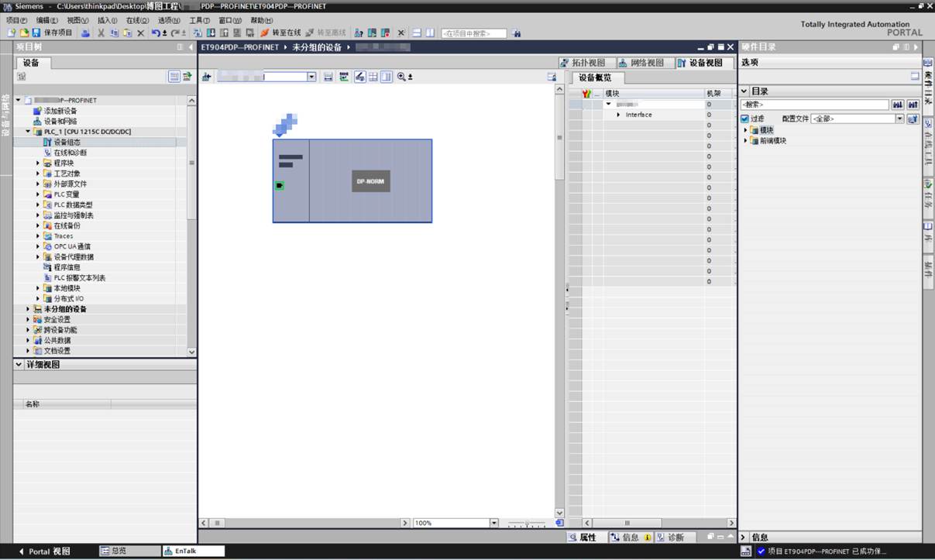Click the catalog search upward icon
Viewport: 935px width, 560px height.
pyautogui.click(x=913, y=105)
